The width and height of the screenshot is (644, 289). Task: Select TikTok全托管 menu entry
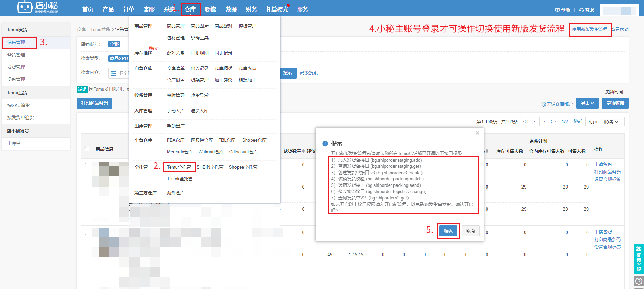180,179
